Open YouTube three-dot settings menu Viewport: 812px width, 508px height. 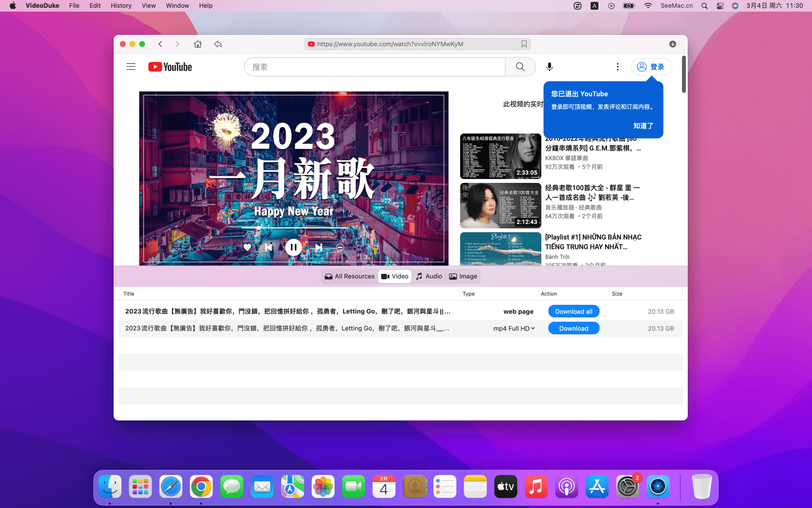[x=617, y=67]
